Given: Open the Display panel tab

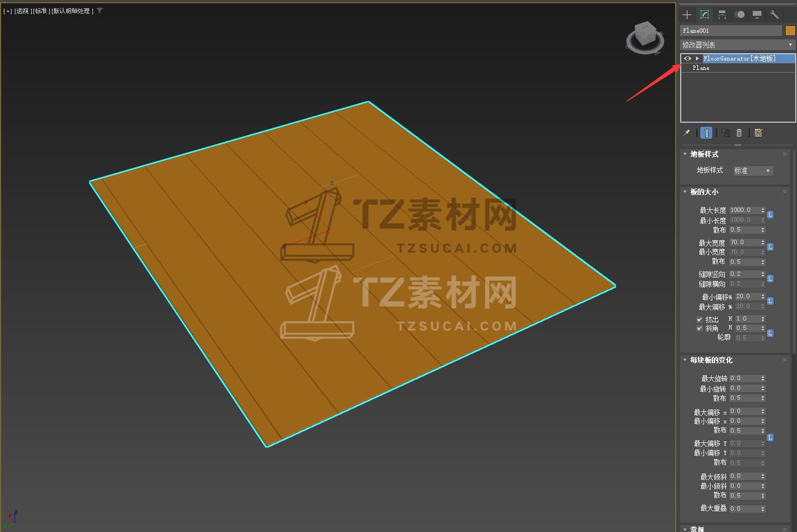Looking at the screenshot, I should 757,15.
